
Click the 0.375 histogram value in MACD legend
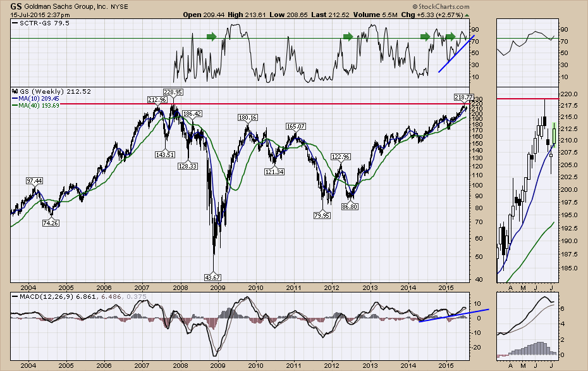[137, 297]
